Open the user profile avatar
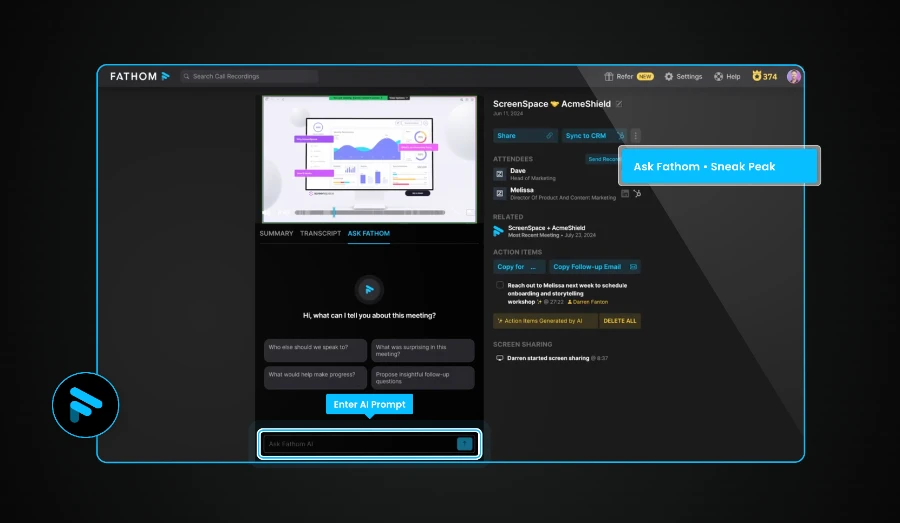The height and width of the screenshot is (523, 900). coord(794,76)
